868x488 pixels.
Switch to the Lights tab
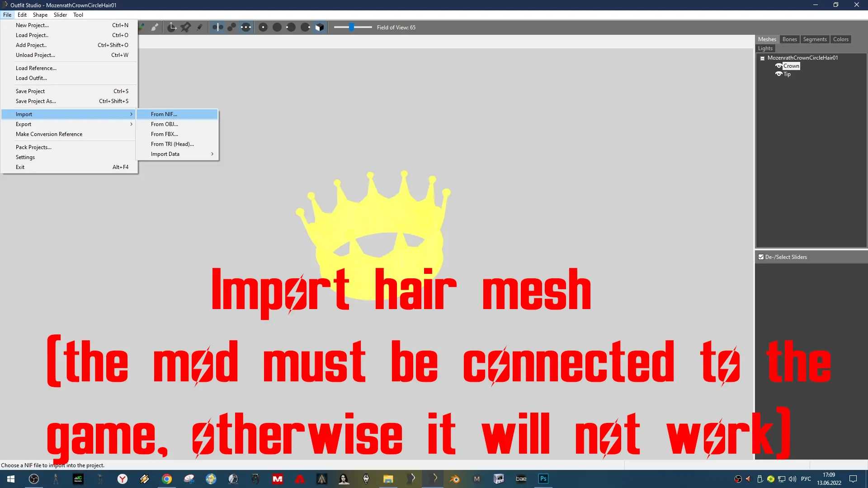(765, 48)
